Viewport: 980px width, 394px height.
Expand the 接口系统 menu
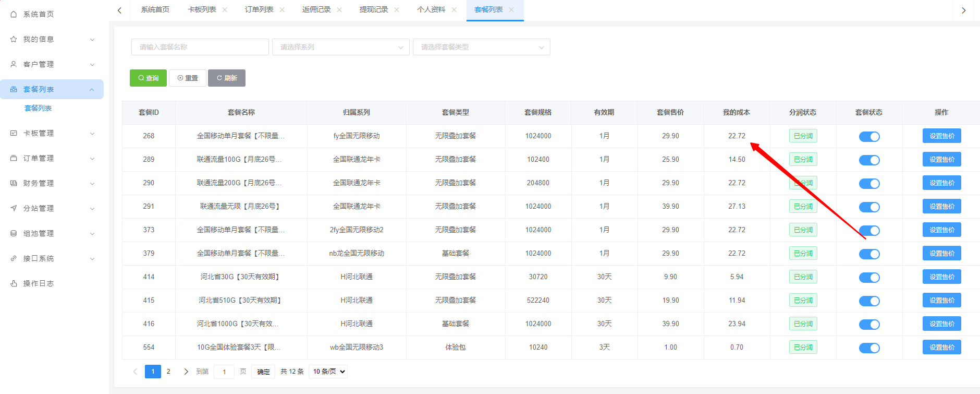coord(92,258)
